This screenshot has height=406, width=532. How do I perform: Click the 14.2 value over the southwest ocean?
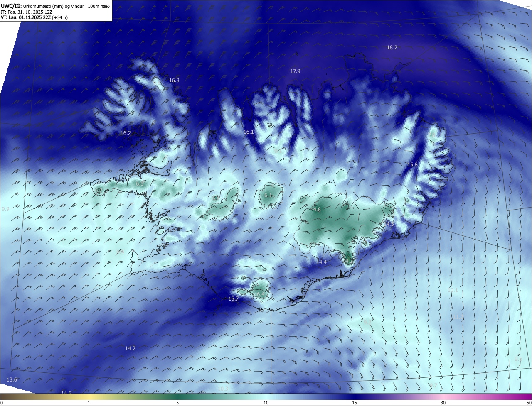(x=130, y=349)
